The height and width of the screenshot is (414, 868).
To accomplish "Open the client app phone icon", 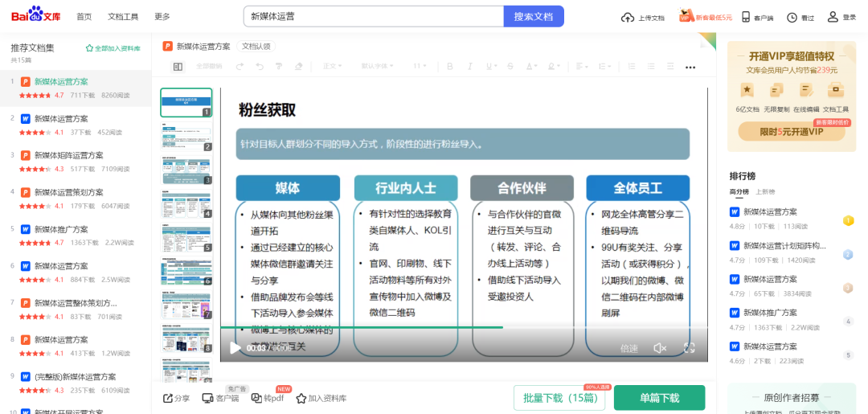I will tap(746, 17).
